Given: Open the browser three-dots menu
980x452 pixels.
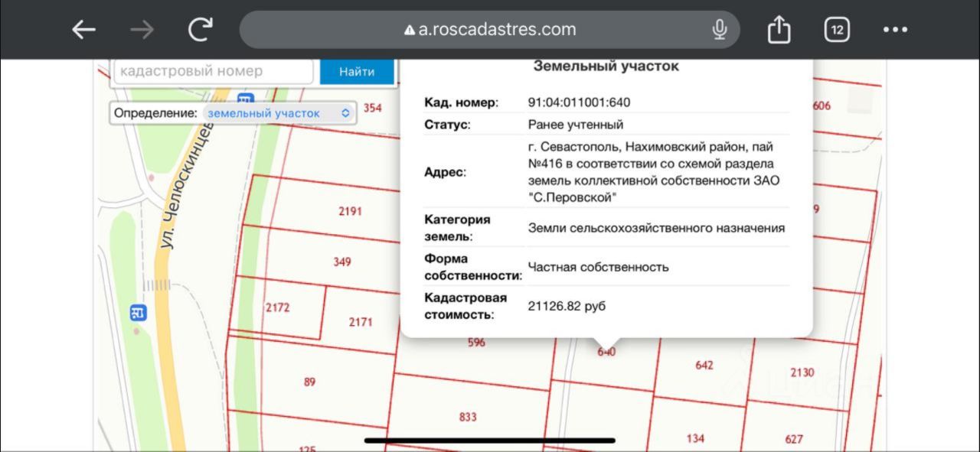Looking at the screenshot, I should point(895,30).
